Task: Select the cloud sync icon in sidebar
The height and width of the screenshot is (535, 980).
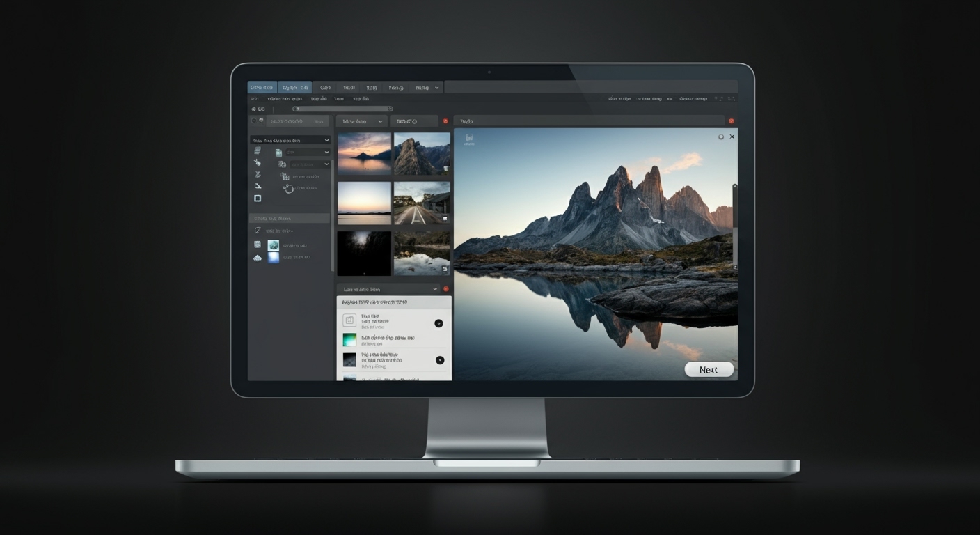Action: (x=258, y=257)
